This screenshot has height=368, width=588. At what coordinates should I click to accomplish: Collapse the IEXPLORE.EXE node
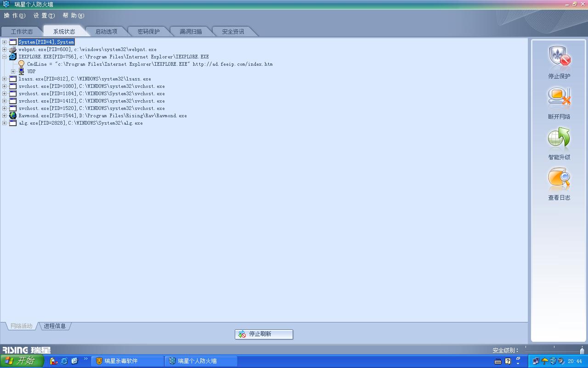pyautogui.click(x=5, y=57)
